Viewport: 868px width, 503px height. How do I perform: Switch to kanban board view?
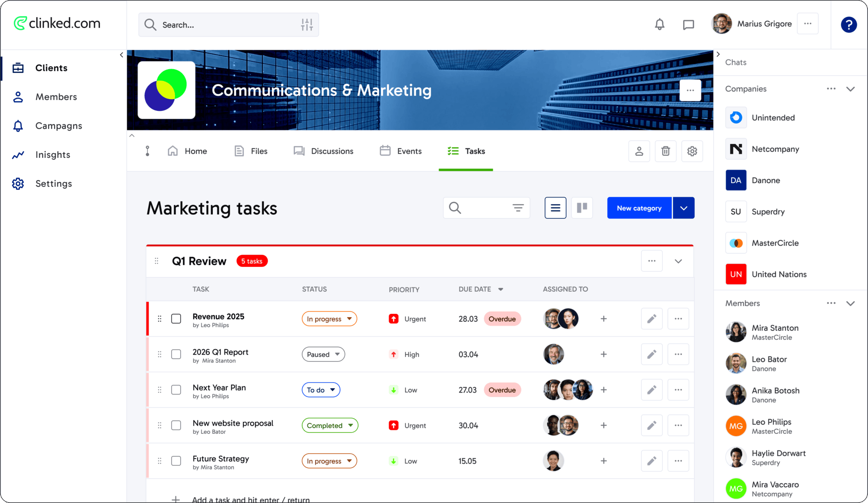[582, 208]
